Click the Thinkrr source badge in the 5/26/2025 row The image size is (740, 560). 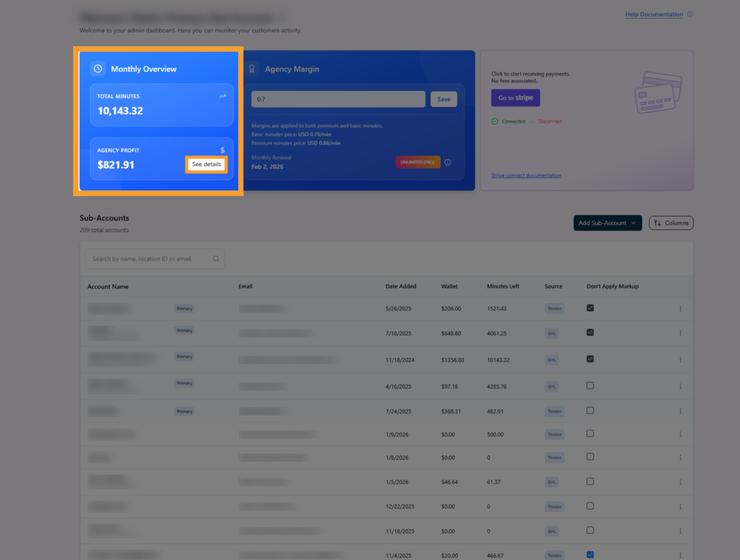[554, 309]
